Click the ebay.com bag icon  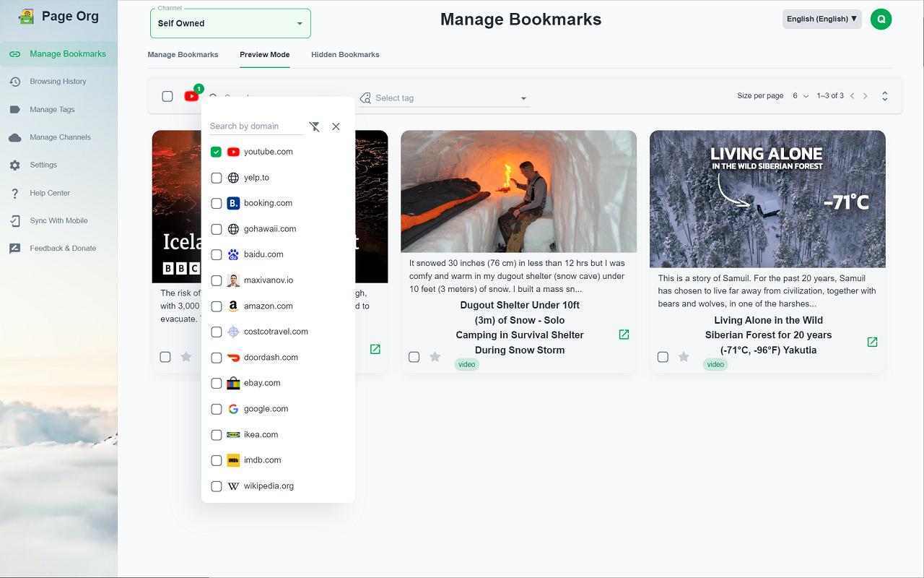click(x=233, y=384)
